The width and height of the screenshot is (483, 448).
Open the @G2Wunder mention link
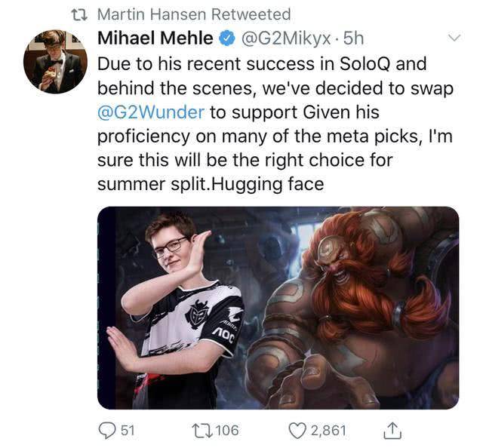[151, 112]
